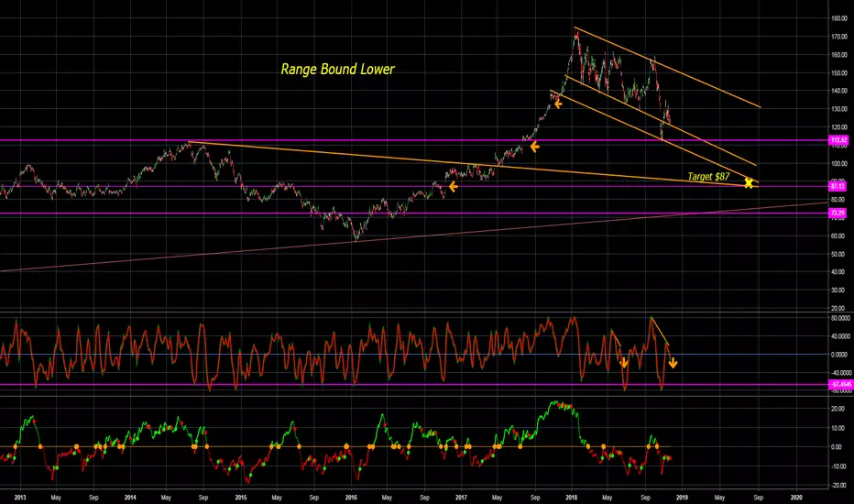Click 180.00 on the price axis

click(838, 18)
